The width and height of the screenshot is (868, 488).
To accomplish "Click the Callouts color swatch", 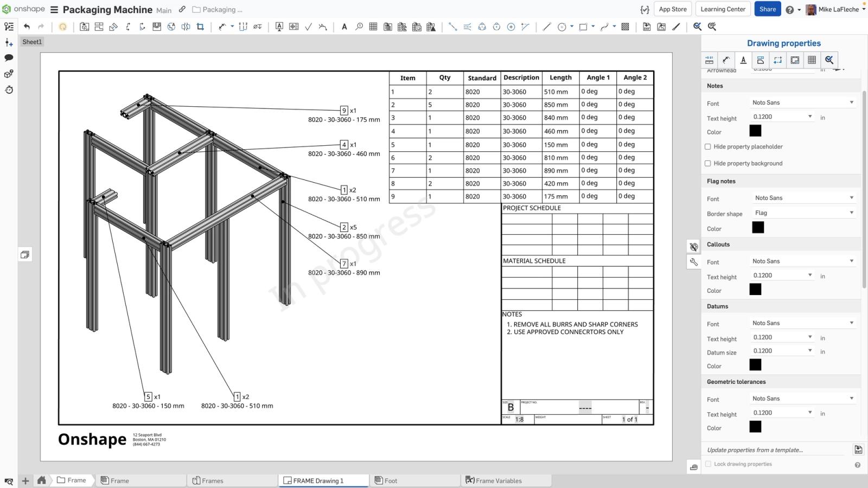I will pyautogui.click(x=755, y=290).
